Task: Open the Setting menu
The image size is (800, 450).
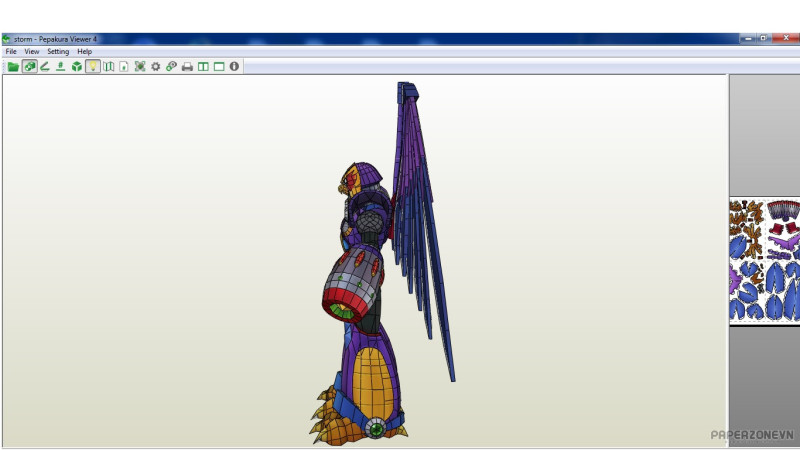Action: 58,52
